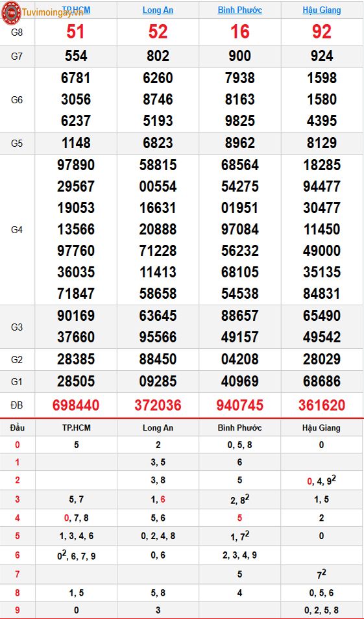The width and height of the screenshot is (364, 619).
Task: Click the special prize number 361620
Action: point(322,405)
